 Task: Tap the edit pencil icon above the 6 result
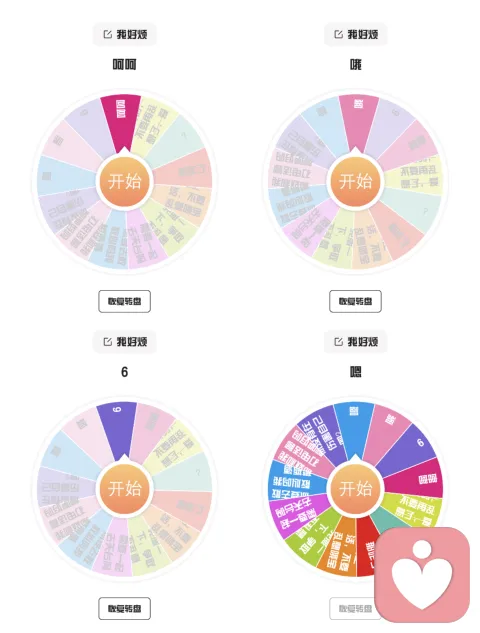107,342
